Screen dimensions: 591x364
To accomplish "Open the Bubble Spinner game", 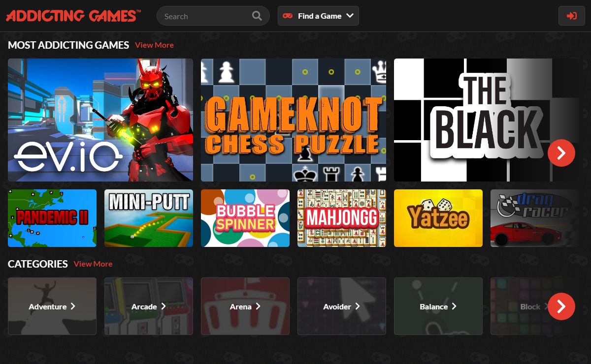I will click(245, 218).
